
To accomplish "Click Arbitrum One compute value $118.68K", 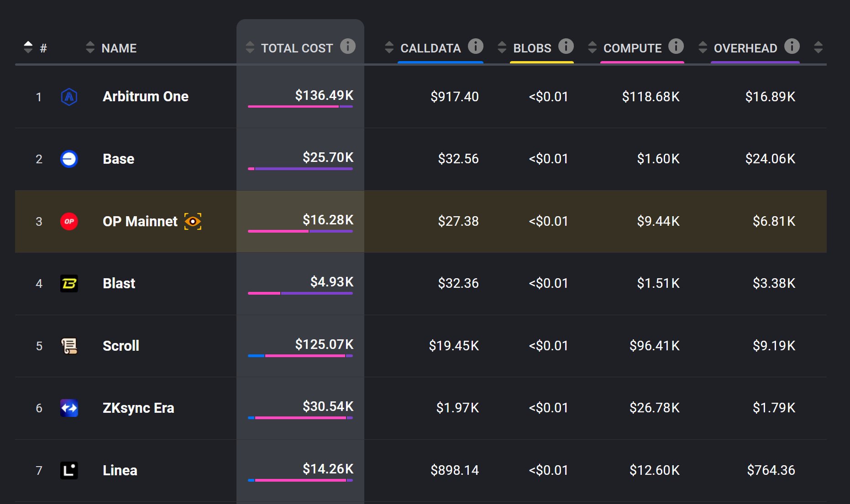I will click(651, 97).
